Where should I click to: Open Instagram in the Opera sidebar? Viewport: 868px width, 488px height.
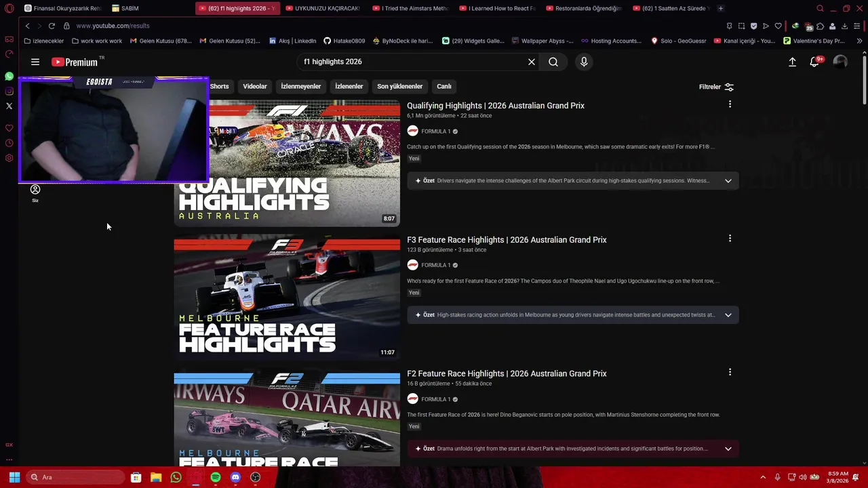(x=9, y=91)
